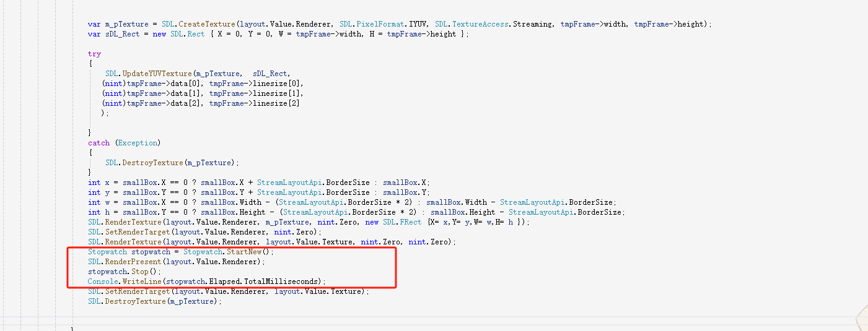Click the Stopwatch.StartNew() call

coord(227,252)
